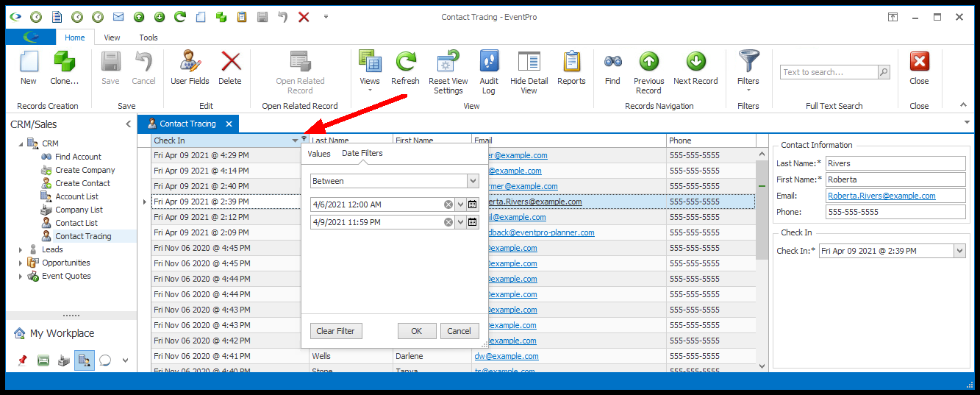980x395 pixels.
Task: Click the red X icon in quick access toolbar
Action: [x=304, y=16]
